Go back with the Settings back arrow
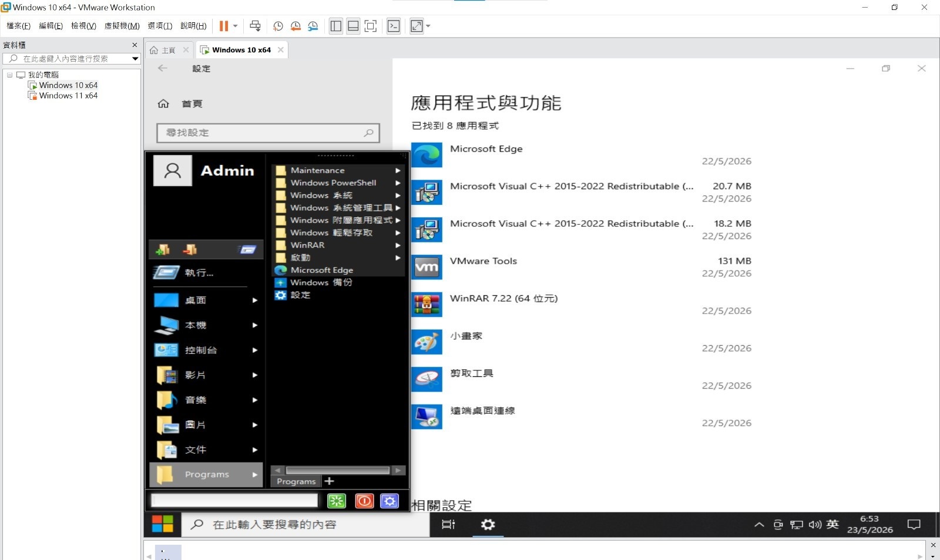 tap(163, 68)
